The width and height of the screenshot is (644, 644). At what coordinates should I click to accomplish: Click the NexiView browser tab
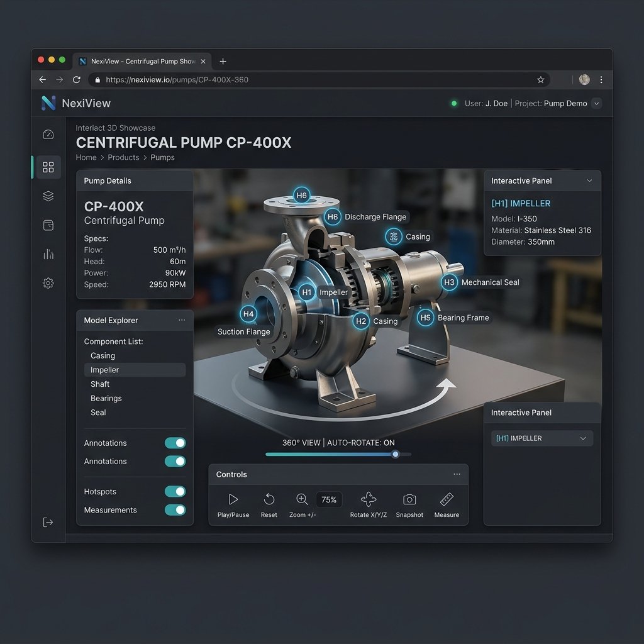coord(142,61)
